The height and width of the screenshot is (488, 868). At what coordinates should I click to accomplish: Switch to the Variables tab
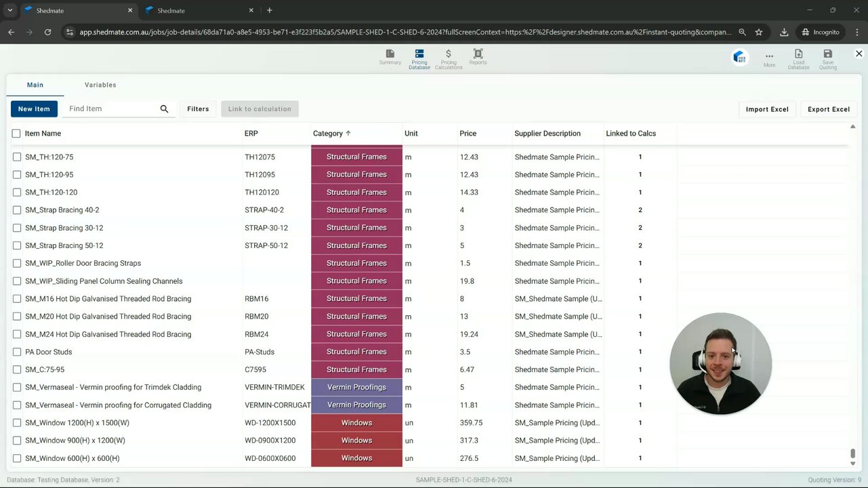(x=100, y=85)
